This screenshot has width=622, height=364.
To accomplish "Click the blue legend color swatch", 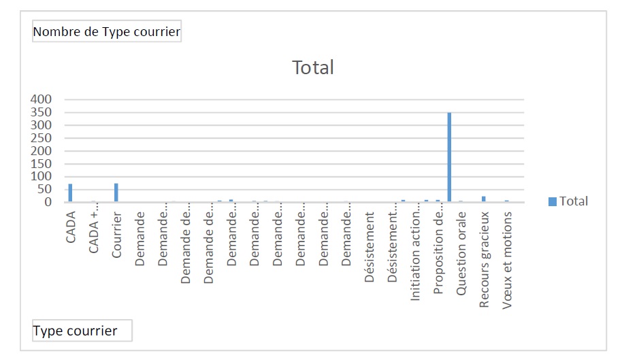I will tap(552, 201).
